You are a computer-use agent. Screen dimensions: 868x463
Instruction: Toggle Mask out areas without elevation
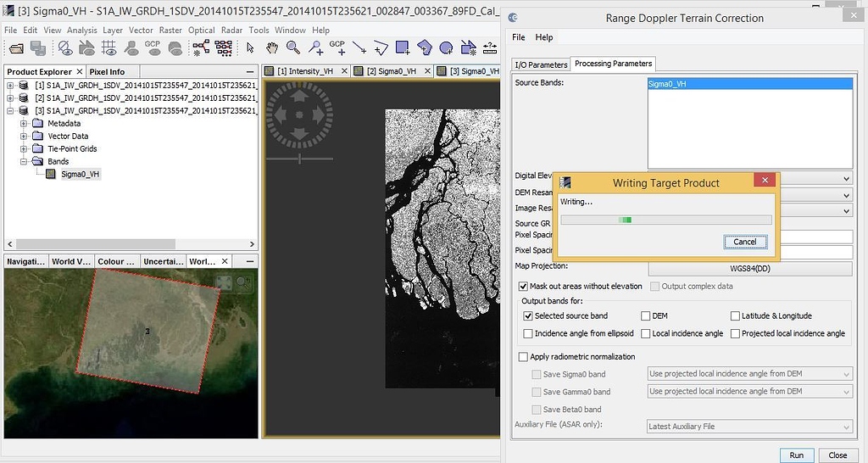tap(523, 287)
